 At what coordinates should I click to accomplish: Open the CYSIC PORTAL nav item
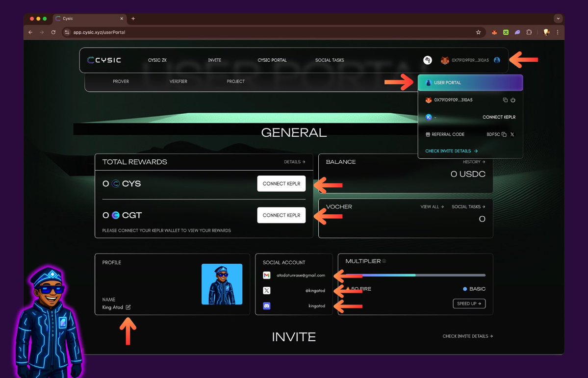click(x=272, y=60)
